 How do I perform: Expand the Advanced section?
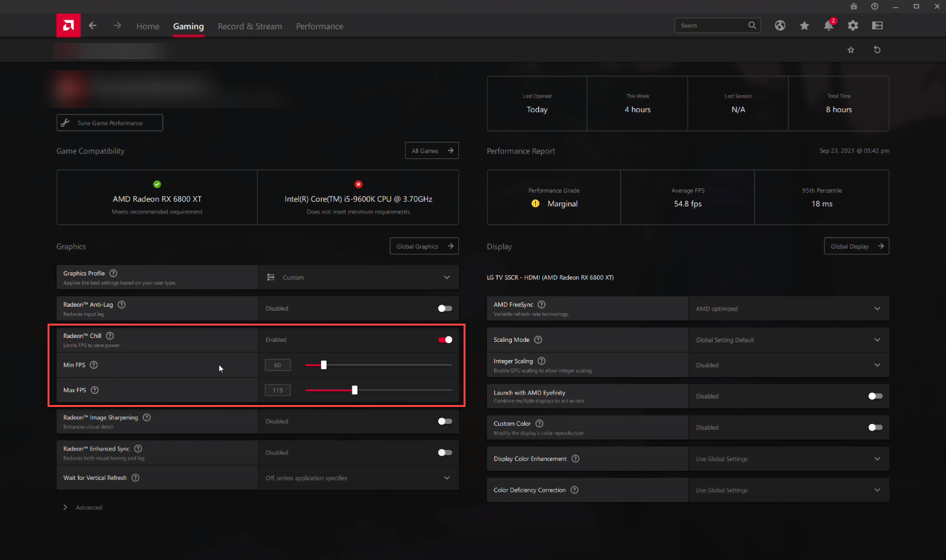point(83,507)
